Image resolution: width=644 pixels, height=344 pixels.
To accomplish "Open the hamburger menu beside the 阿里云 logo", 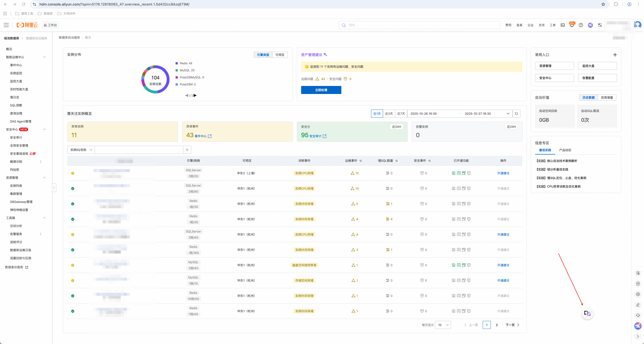I will 6,25.
